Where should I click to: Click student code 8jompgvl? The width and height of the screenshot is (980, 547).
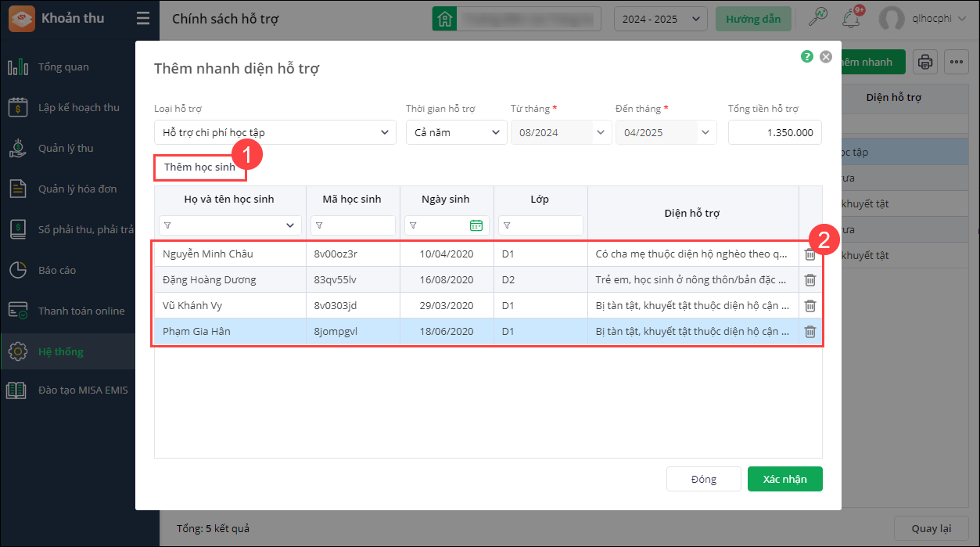pyautogui.click(x=336, y=332)
